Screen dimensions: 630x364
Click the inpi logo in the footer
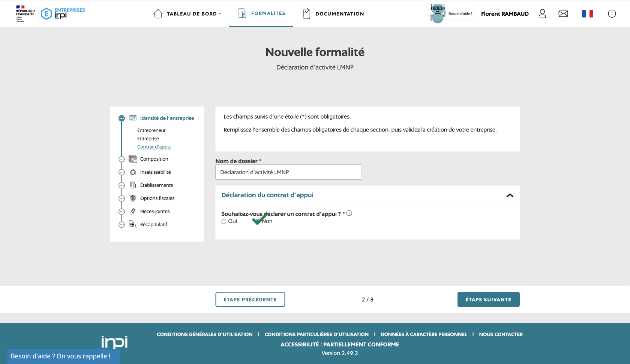[114, 342]
